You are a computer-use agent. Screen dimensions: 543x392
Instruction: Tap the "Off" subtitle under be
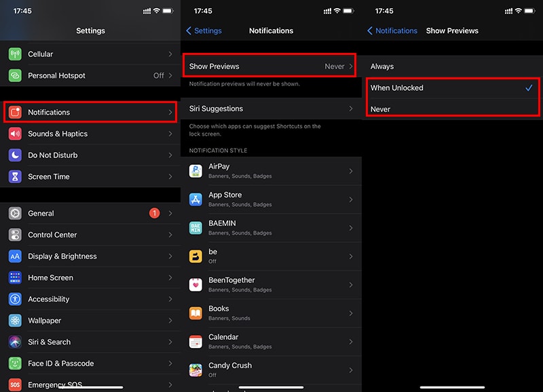click(x=212, y=261)
